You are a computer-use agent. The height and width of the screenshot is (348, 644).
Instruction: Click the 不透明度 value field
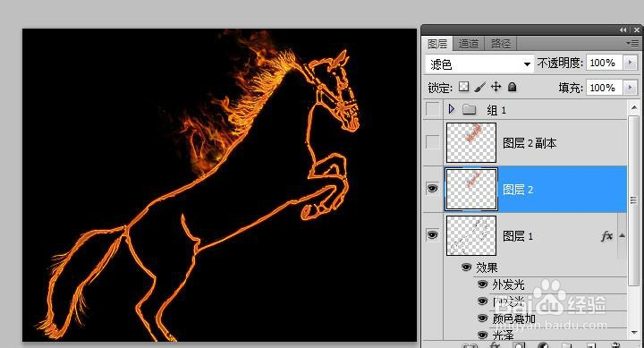pos(605,63)
